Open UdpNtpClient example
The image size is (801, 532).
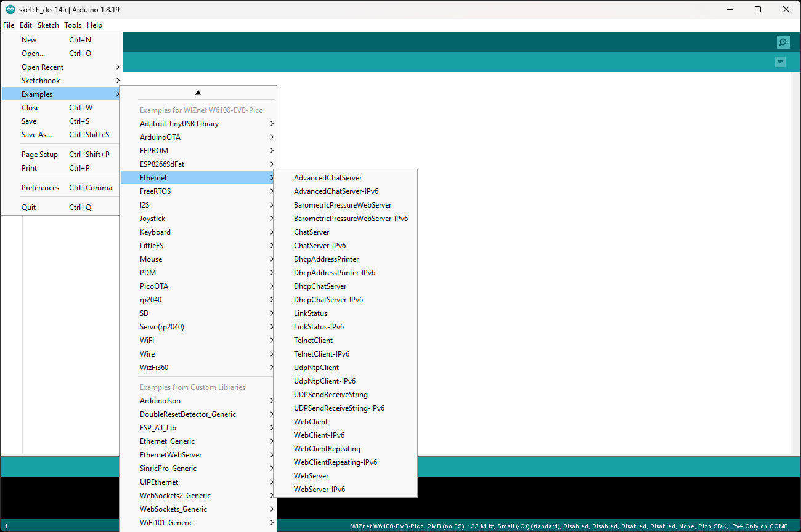coord(346,368)
